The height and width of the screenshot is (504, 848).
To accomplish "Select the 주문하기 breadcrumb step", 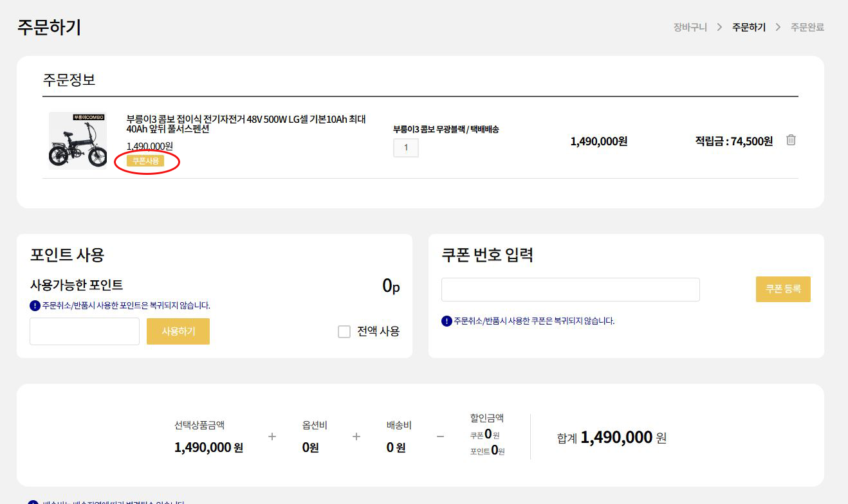I will pos(749,27).
